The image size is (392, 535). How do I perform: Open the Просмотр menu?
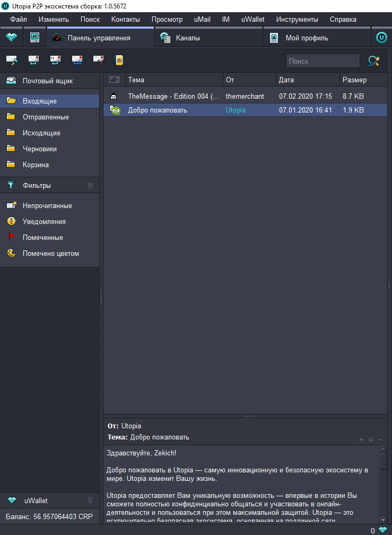coord(167,20)
